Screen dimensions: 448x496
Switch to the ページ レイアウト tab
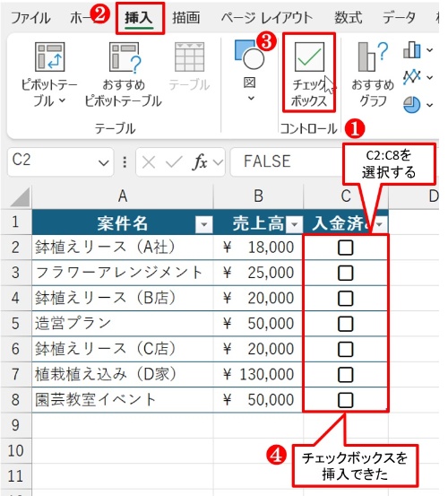tap(267, 18)
